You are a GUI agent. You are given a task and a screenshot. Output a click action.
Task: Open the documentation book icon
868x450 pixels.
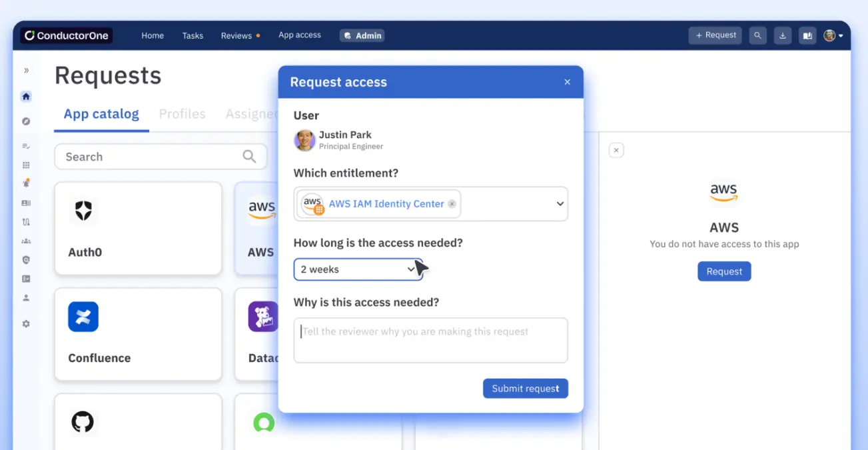807,36
